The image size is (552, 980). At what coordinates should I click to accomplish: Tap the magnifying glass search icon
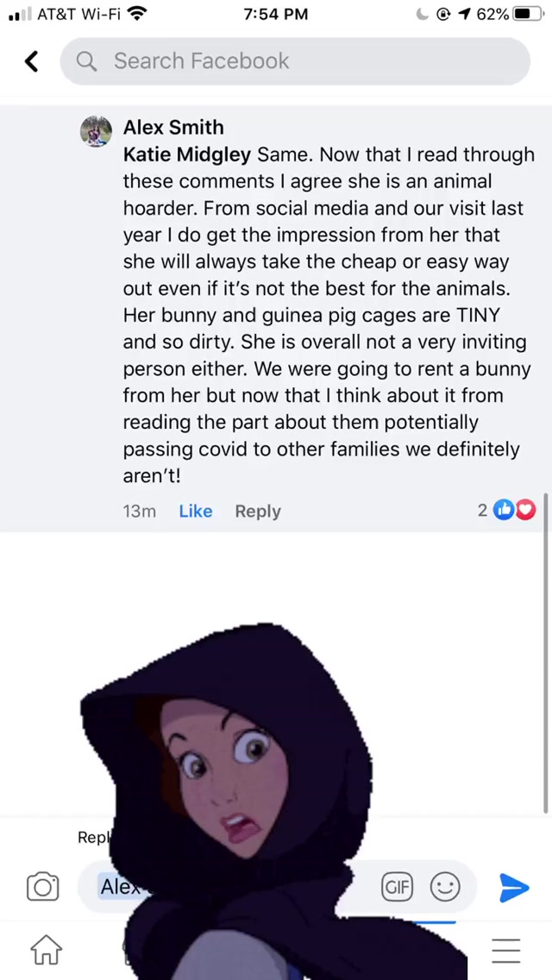click(x=86, y=61)
